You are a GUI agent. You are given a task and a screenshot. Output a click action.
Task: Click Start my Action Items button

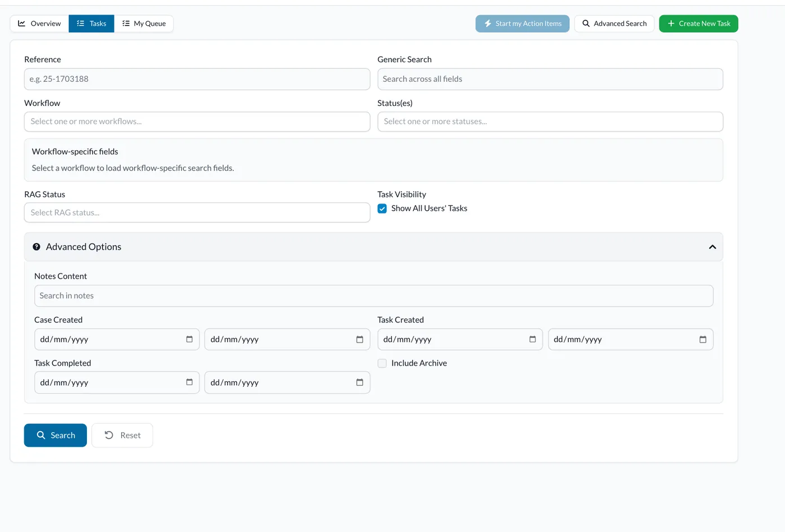point(523,24)
